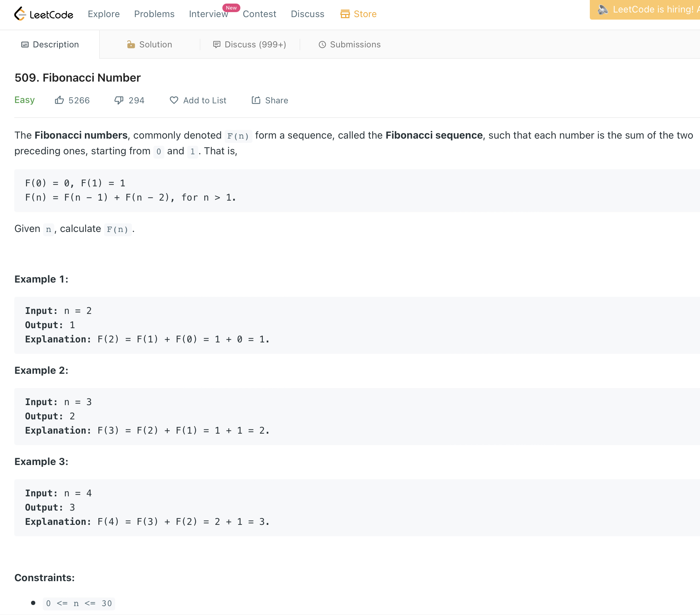700x615 pixels.
Task: Click the Discuss tab chat icon
Action: tap(216, 45)
